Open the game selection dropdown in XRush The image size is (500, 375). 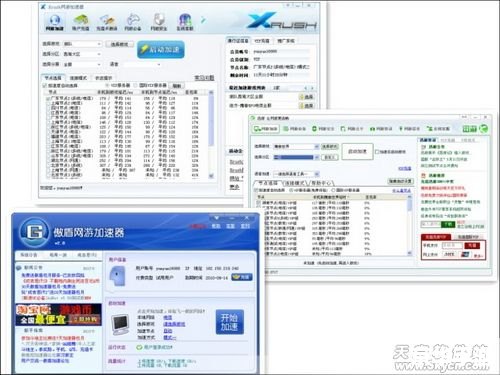[82, 44]
